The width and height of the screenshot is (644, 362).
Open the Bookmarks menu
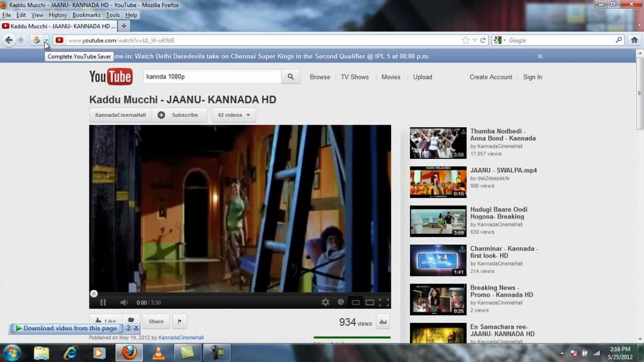coord(87,15)
